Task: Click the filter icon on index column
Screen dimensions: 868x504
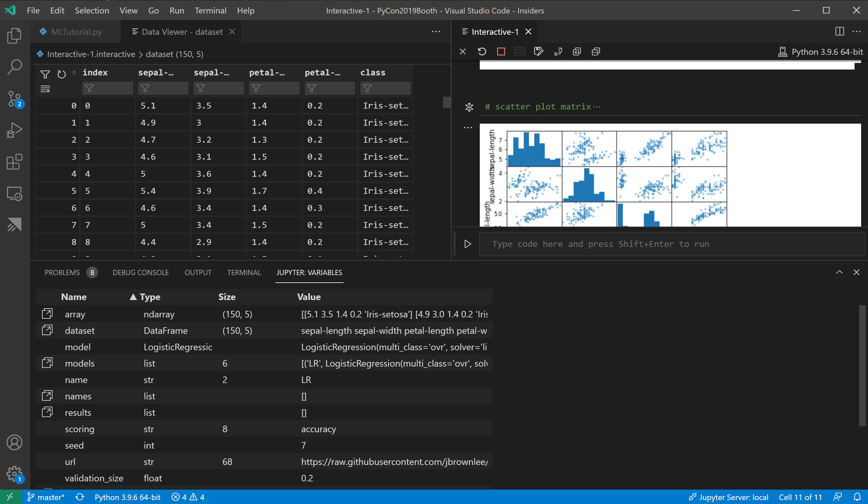Action: click(89, 88)
